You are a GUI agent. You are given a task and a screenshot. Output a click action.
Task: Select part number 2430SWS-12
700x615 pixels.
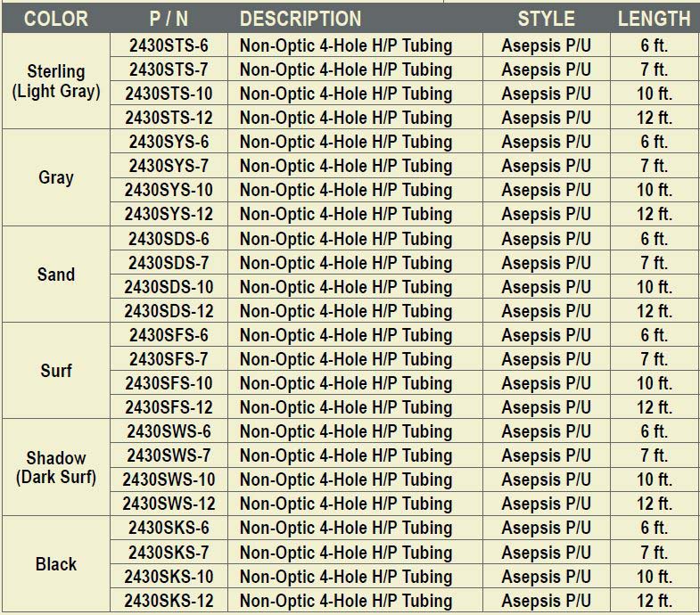[x=169, y=504]
